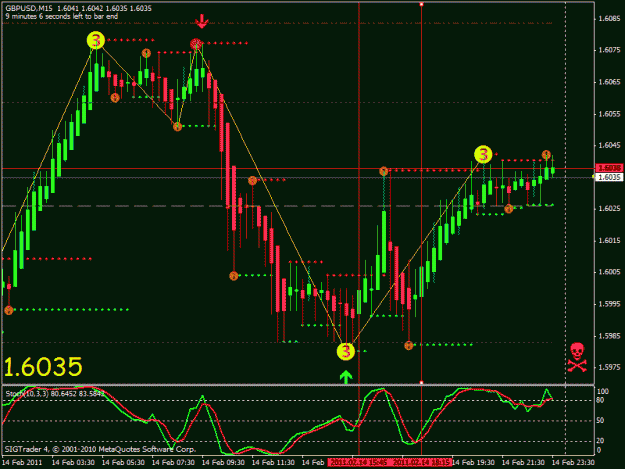Click the stochastic scale value 50
The image size is (625, 469).
pos(600,420)
